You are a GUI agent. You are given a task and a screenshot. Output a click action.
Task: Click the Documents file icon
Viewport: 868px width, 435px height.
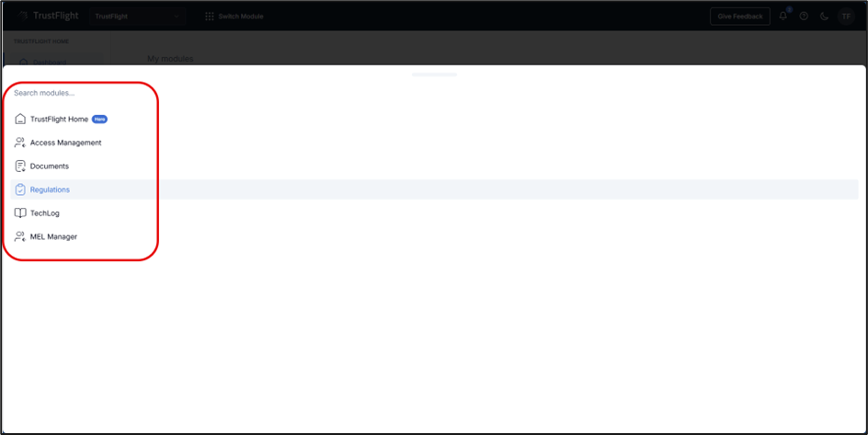(x=20, y=166)
